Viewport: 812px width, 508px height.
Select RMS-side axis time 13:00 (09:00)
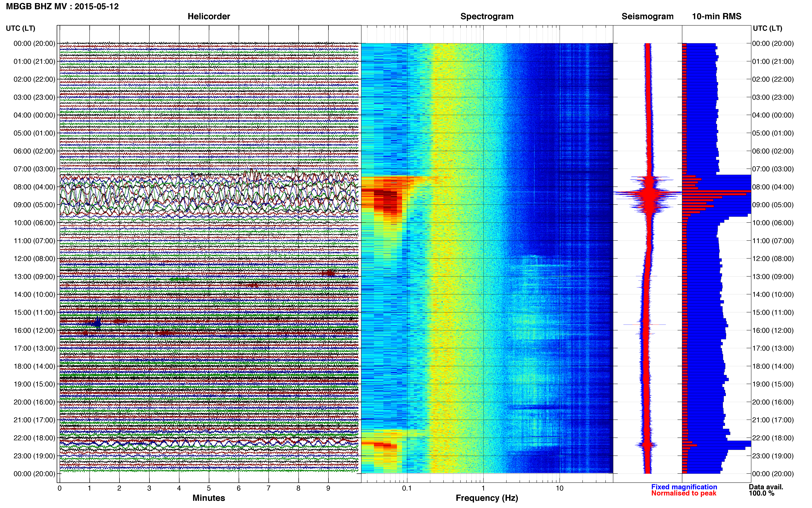pos(773,277)
